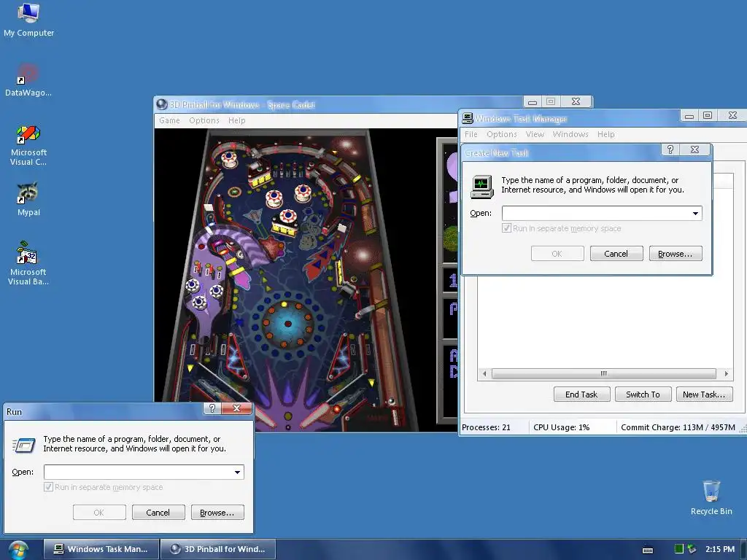Open the View menu in Task Manager
The height and width of the screenshot is (560, 747).
coord(535,134)
